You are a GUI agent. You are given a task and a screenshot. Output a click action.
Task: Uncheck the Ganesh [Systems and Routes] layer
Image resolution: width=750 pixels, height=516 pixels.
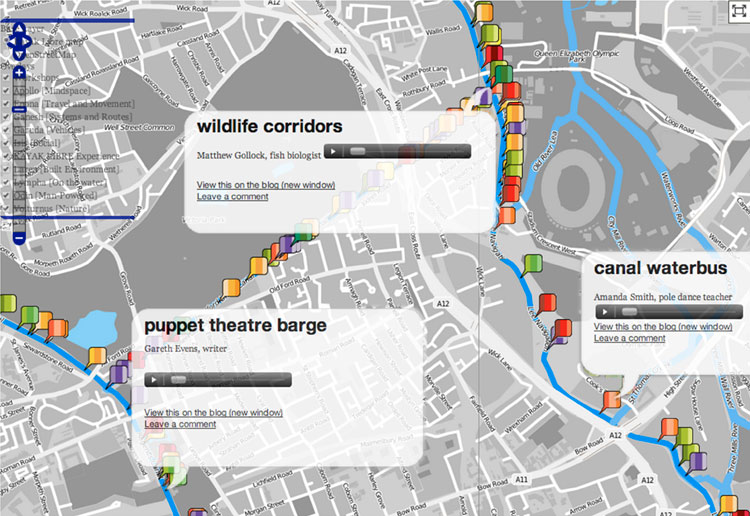click(6, 117)
